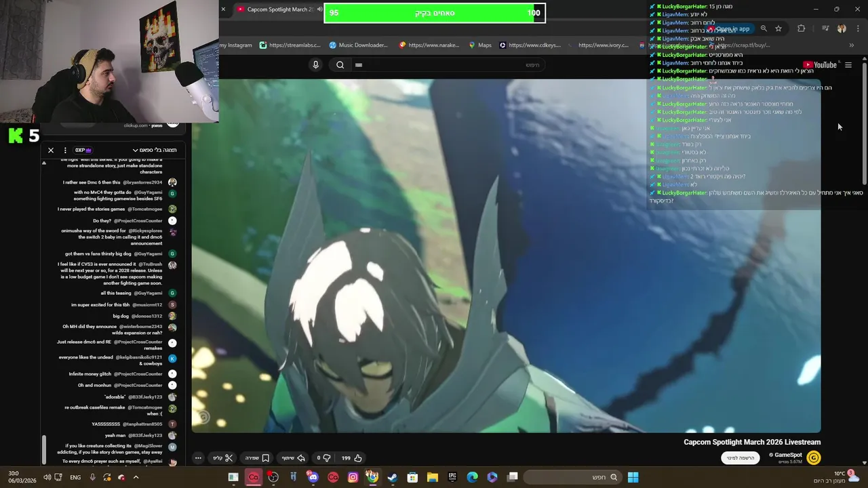Click chat message 'everyone likes the undead'
868x488 pixels.
click(111, 360)
